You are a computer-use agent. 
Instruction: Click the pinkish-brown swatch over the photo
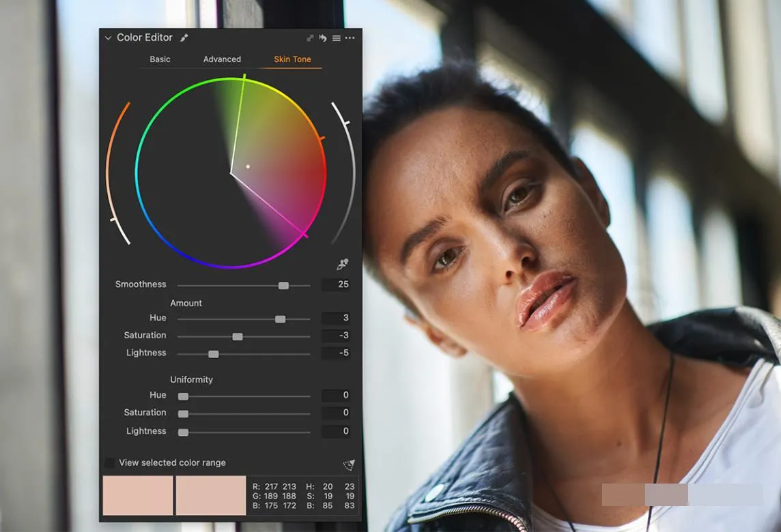pos(623,494)
